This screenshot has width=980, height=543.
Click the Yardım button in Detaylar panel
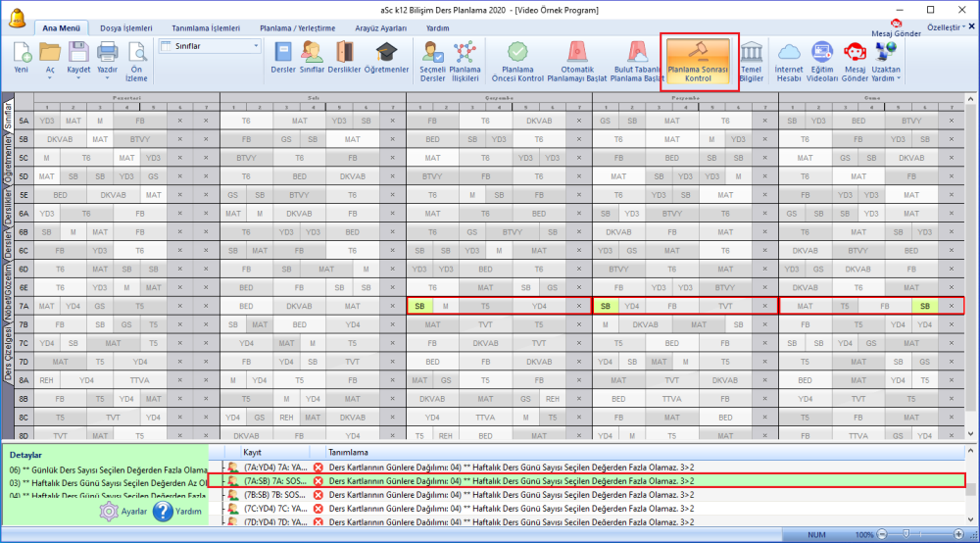tap(177, 511)
